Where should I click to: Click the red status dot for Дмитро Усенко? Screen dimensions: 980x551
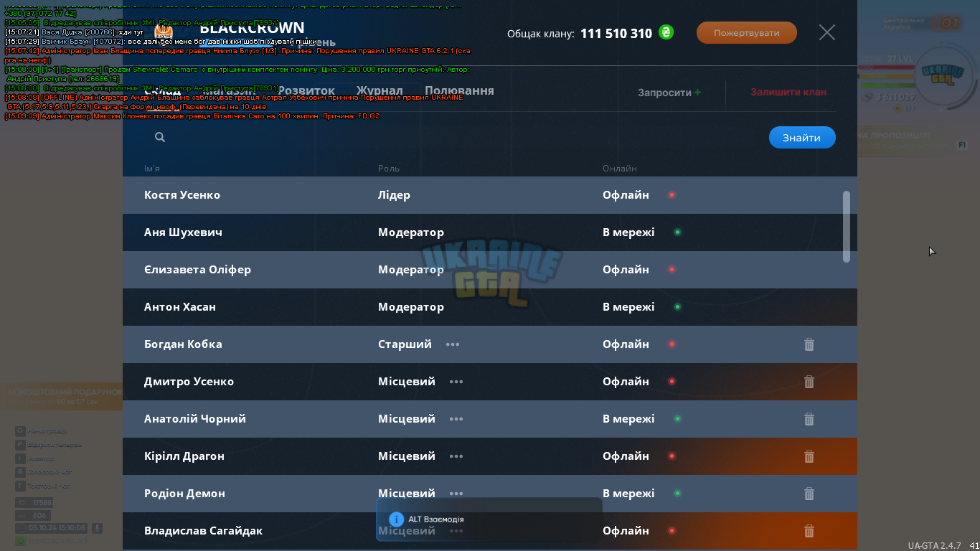[x=672, y=382]
